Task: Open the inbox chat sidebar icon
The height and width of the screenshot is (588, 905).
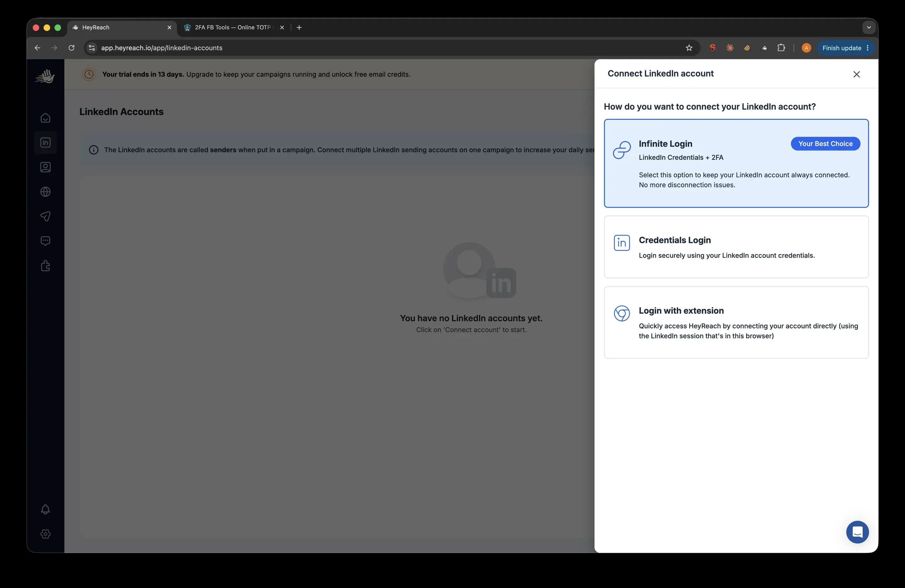Action: click(x=45, y=241)
